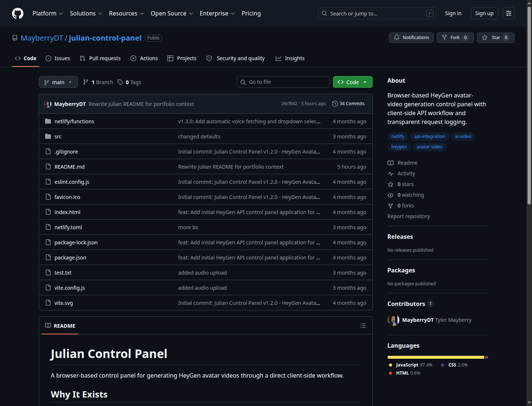Click the ai-video topic tag

463,137
